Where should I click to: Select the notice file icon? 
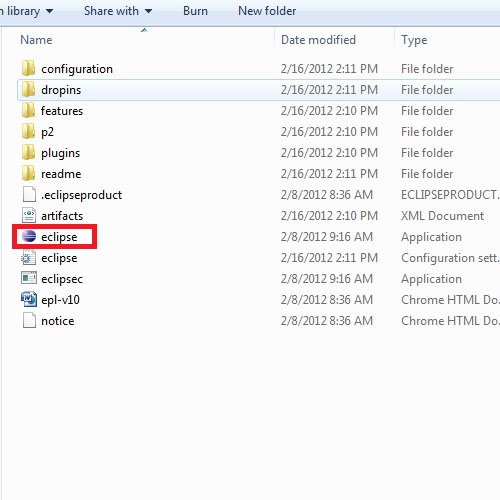click(x=29, y=320)
